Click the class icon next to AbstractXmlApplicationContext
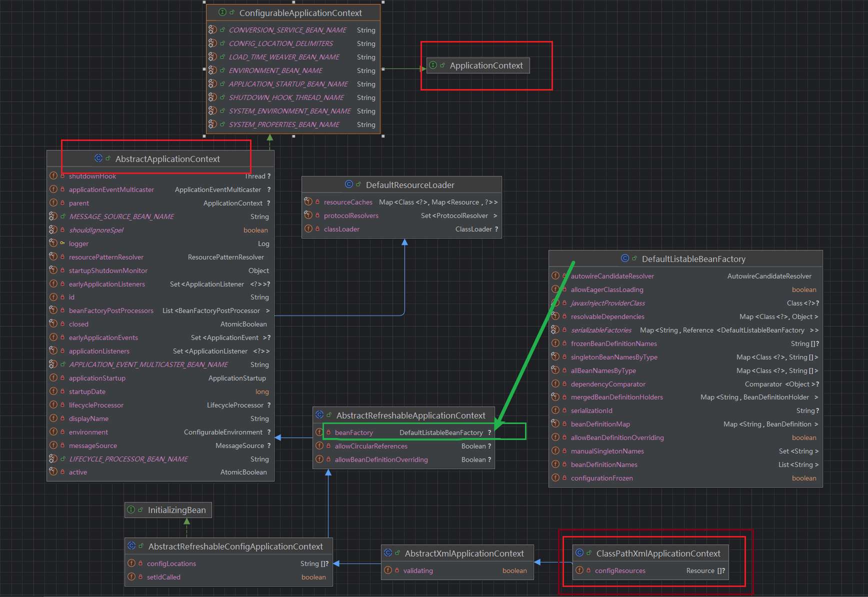 pos(388,553)
